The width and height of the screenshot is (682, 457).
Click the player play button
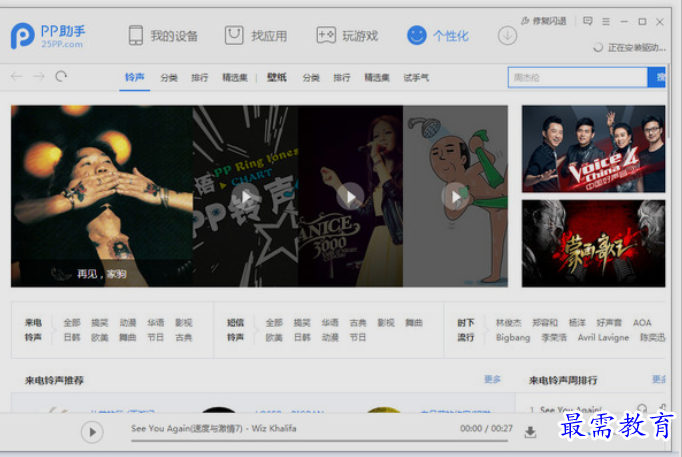[x=92, y=432]
